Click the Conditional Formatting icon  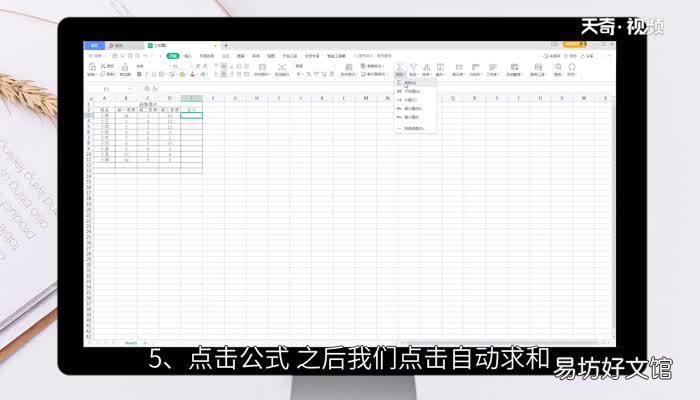(x=348, y=67)
